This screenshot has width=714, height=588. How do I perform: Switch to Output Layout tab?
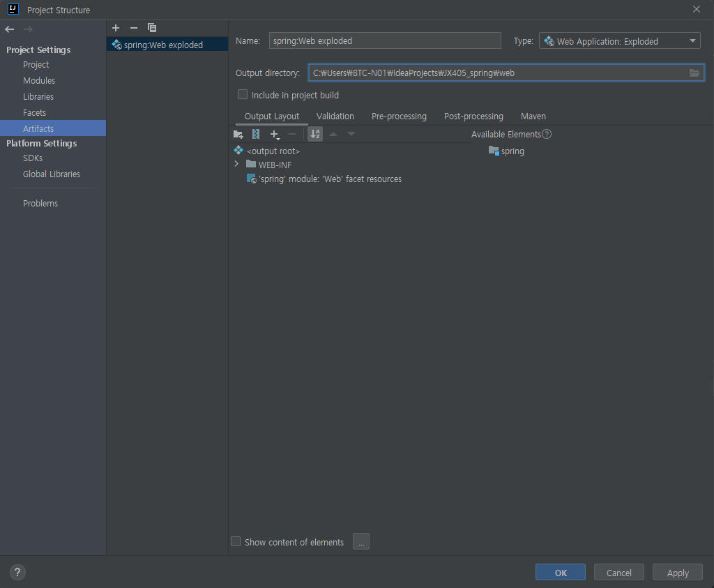271,116
